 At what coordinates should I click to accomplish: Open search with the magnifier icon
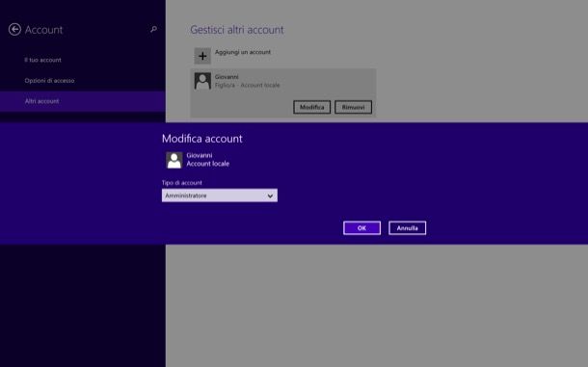(x=153, y=29)
